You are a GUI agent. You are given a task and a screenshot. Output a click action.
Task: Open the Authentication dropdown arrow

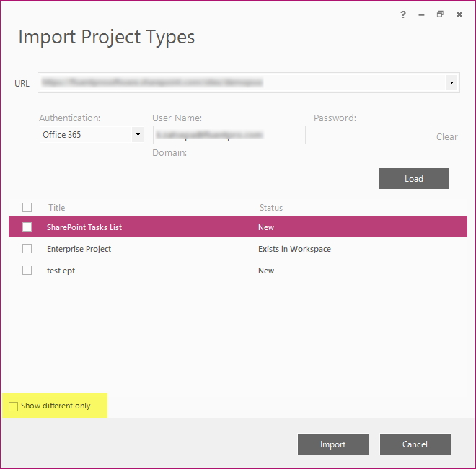coord(138,134)
